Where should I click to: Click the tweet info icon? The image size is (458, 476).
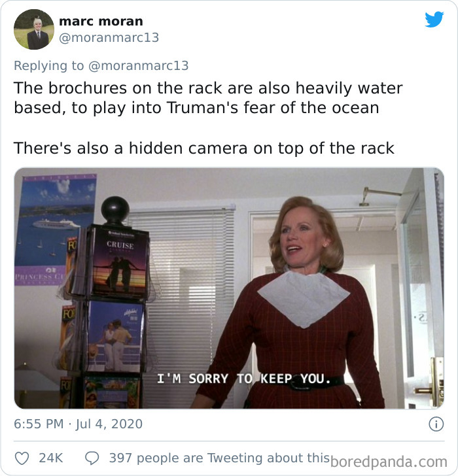(436, 424)
